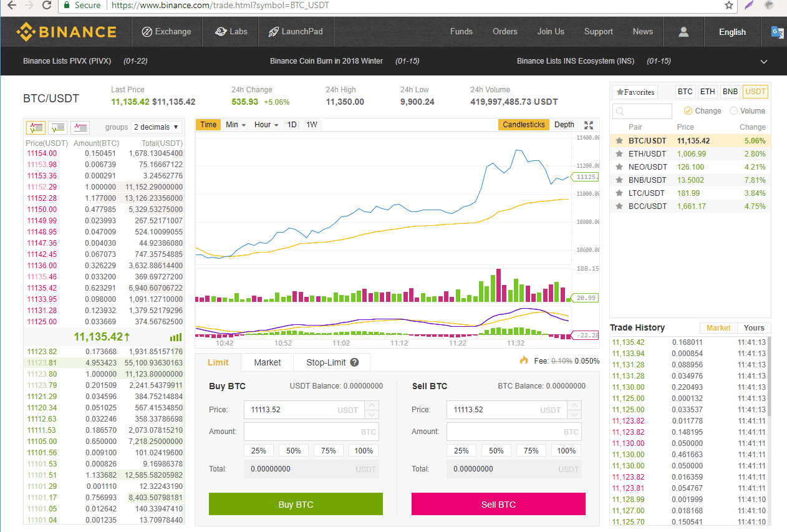Open the Orders menu
787x532 pixels.
pos(505,32)
